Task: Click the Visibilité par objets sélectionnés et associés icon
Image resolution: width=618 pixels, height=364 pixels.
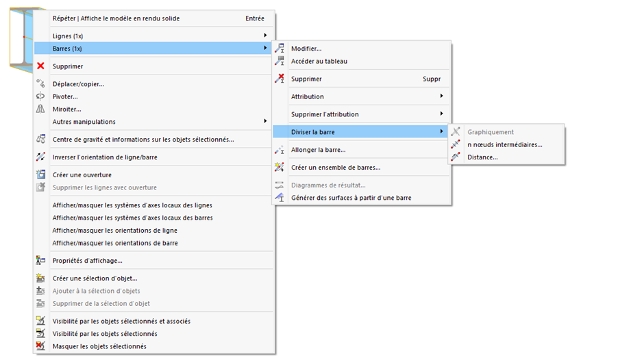Action: tap(40, 321)
